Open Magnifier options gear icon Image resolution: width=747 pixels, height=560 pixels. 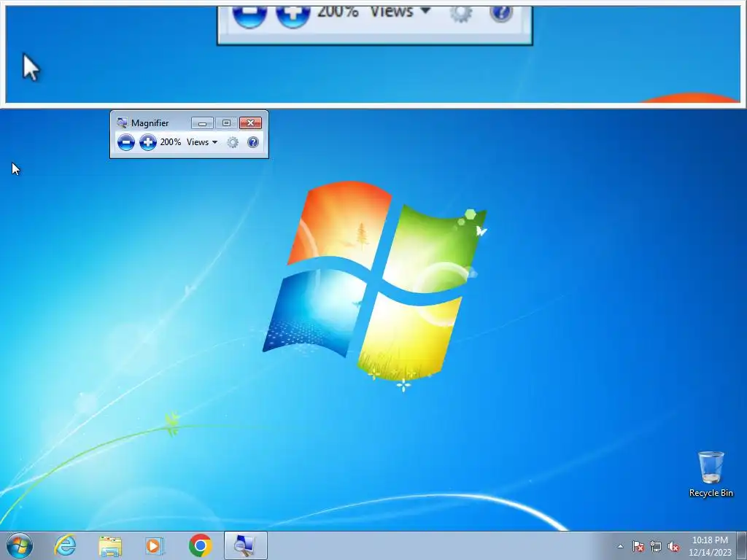coord(233,142)
